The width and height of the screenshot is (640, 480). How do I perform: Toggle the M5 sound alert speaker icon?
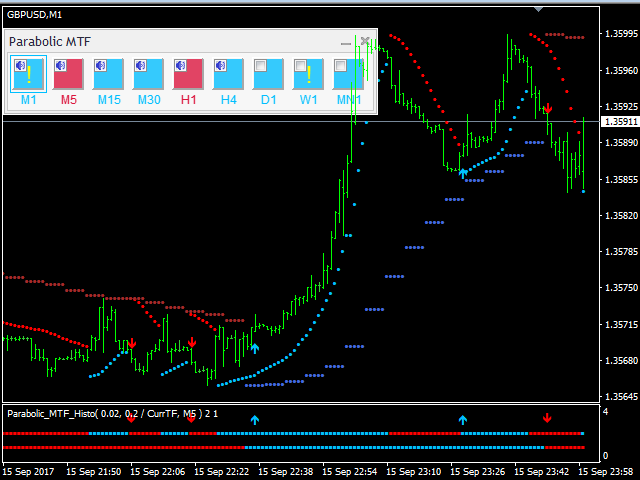(60, 65)
